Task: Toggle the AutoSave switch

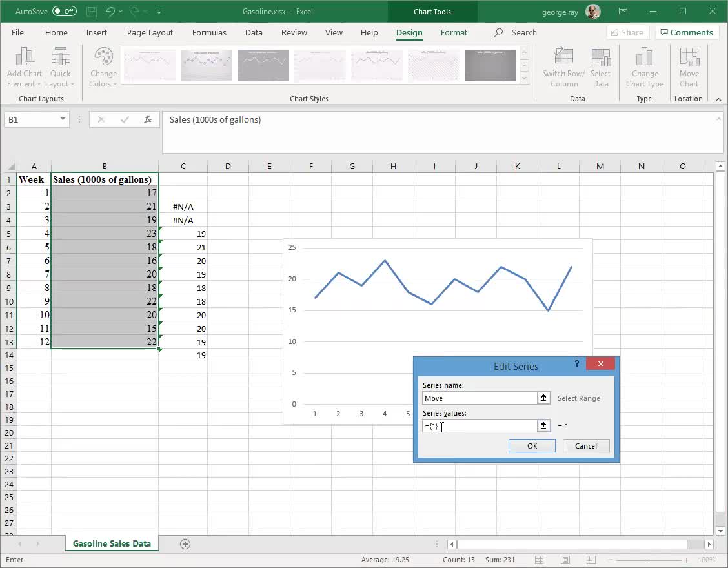Action: (x=65, y=11)
